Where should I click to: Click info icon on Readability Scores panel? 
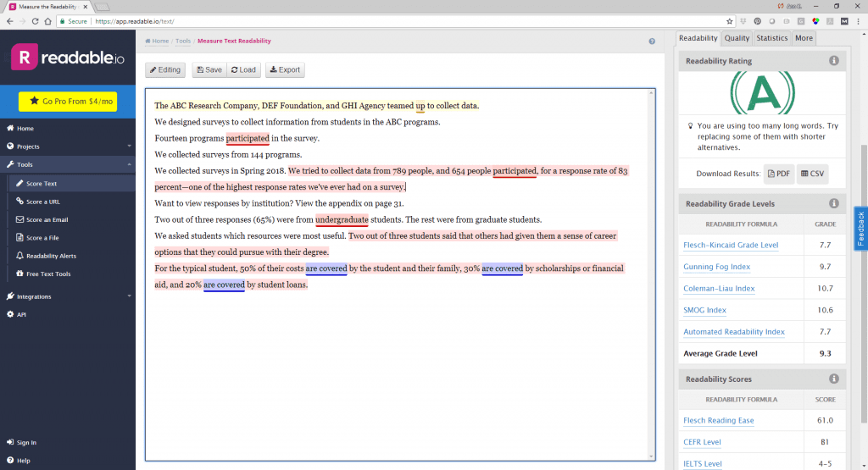point(834,379)
